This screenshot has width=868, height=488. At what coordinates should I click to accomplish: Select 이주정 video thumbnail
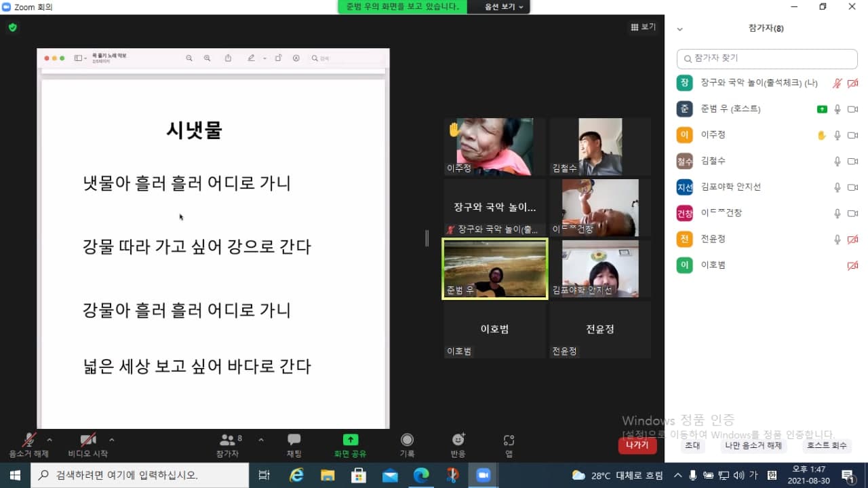[x=494, y=147]
